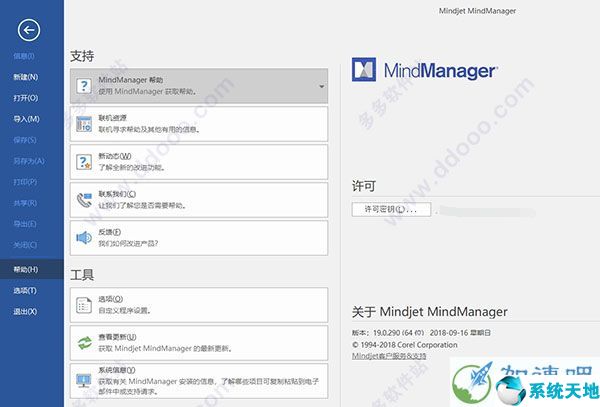The width and height of the screenshot is (600, 407).
Task: Open the 新建(N) menu item
Action: pos(26,77)
